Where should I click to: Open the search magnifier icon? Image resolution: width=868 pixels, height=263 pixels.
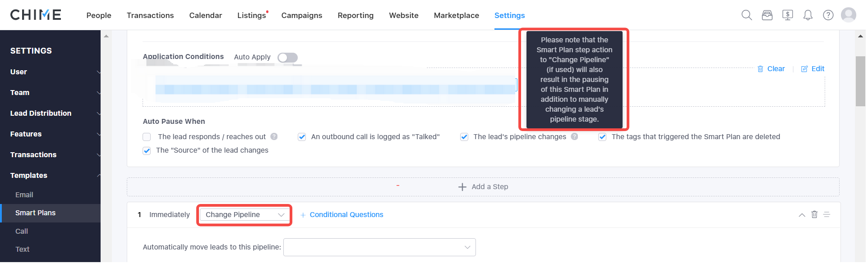click(x=747, y=15)
